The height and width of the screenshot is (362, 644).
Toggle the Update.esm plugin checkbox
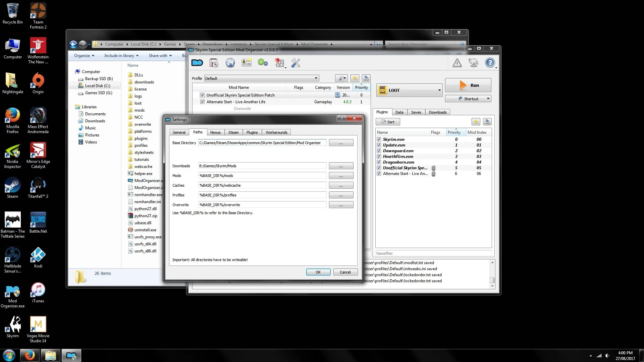379,145
